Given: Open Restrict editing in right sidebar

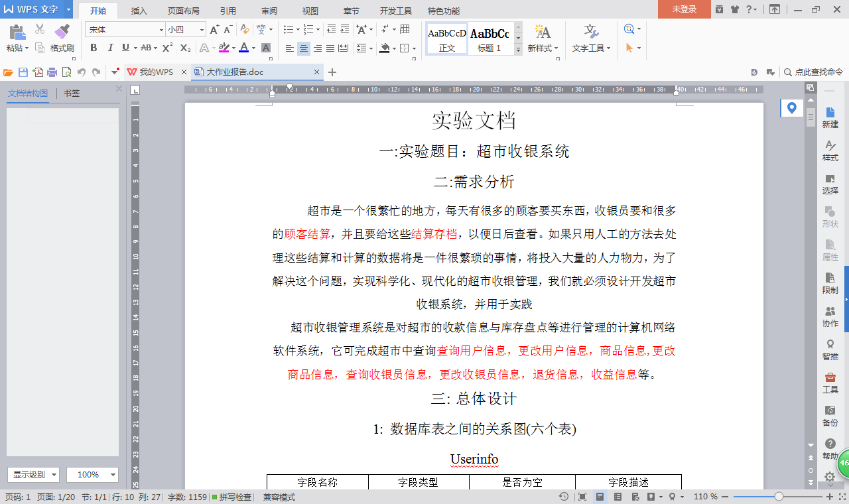Looking at the screenshot, I should point(830,283).
